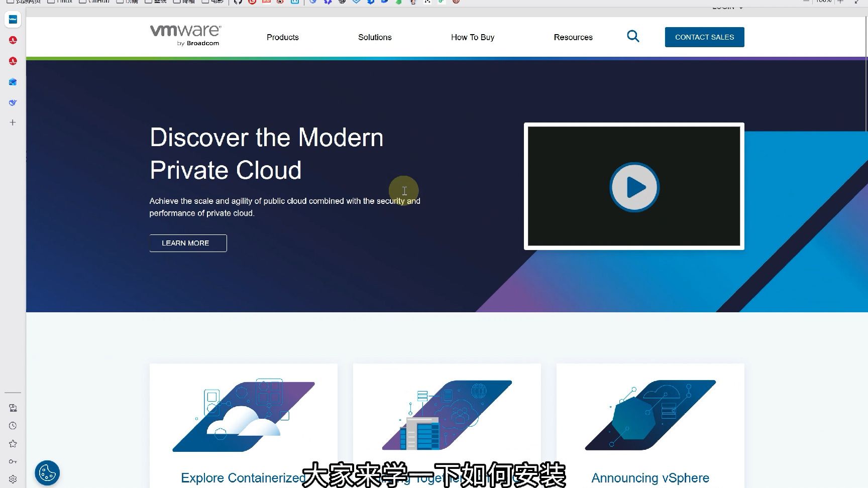Viewport: 868px width, 488px height.
Task: Open the Solutions menu
Action: coord(375,37)
